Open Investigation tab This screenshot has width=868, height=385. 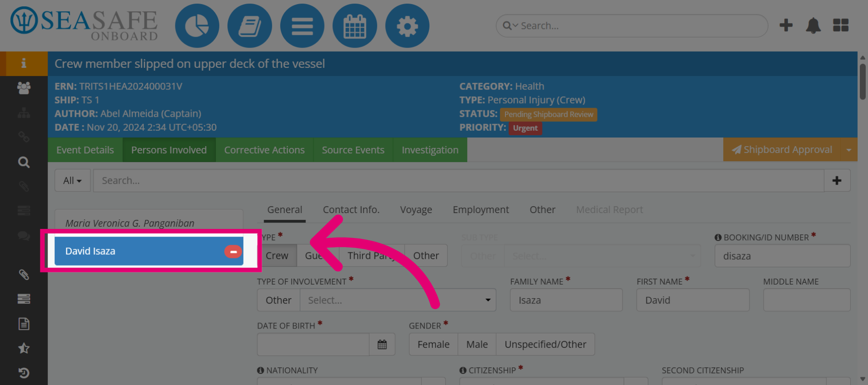(x=430, y=150)
